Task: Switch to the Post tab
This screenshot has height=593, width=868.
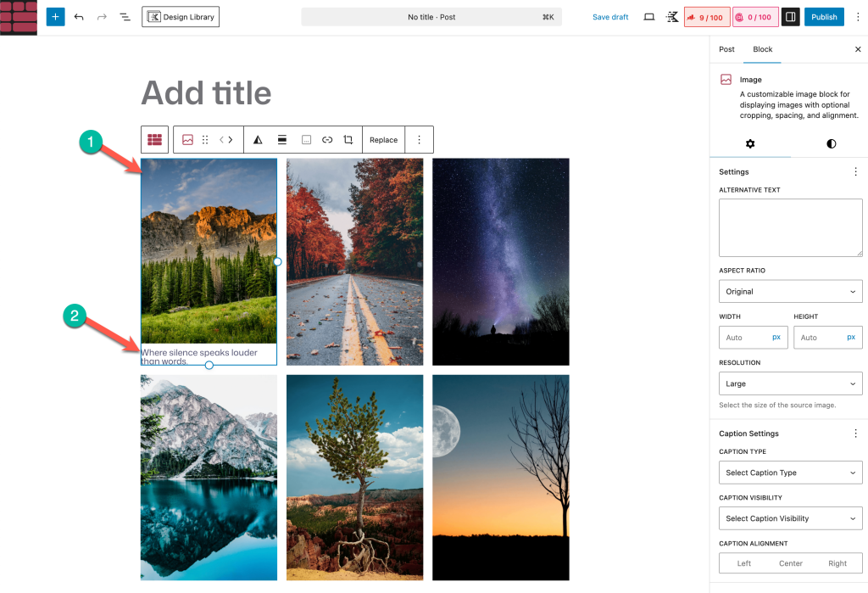Action: coord(726,49)
